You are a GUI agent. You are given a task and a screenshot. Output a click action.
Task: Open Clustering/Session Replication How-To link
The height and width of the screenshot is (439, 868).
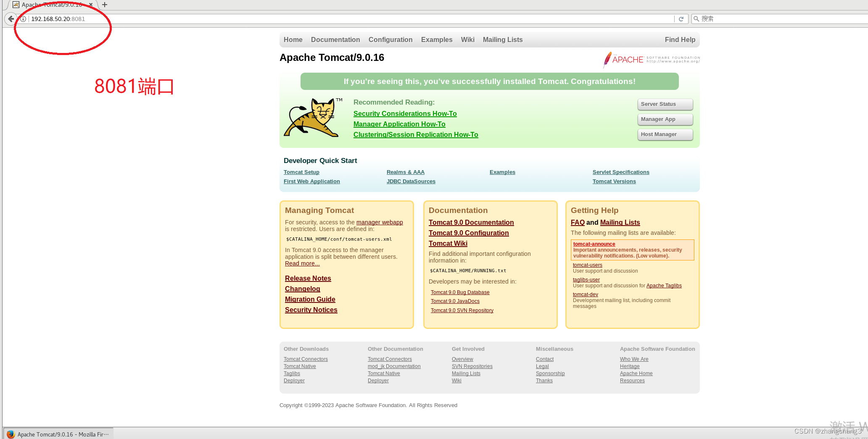click(416, 134)
